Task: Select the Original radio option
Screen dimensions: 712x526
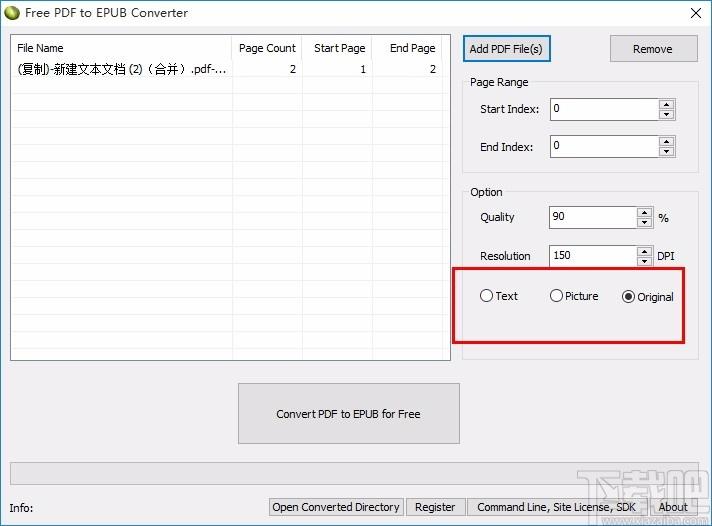Action: tap(628, 297)
